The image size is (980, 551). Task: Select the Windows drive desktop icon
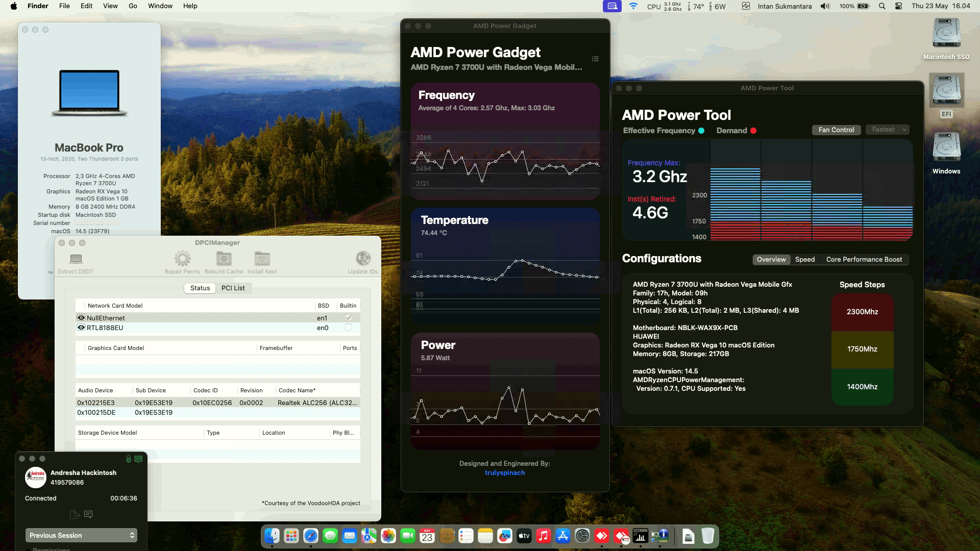coord(946,148)
